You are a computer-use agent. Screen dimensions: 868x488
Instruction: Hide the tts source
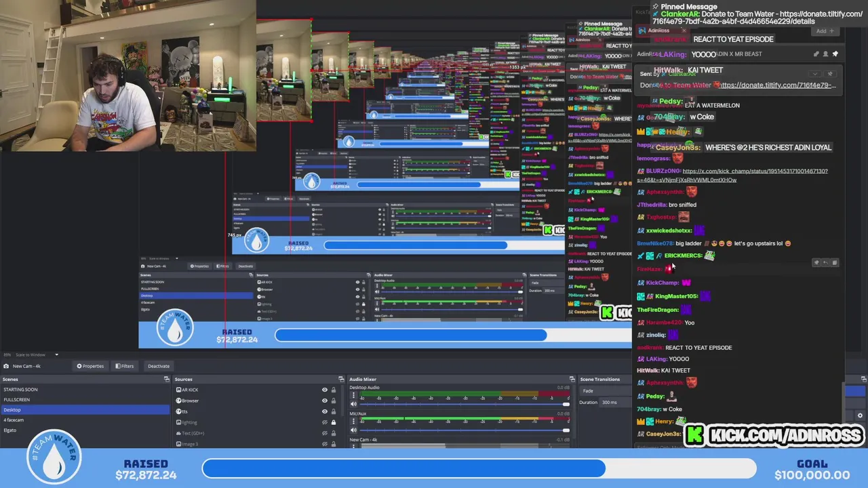tap(324, 411)
